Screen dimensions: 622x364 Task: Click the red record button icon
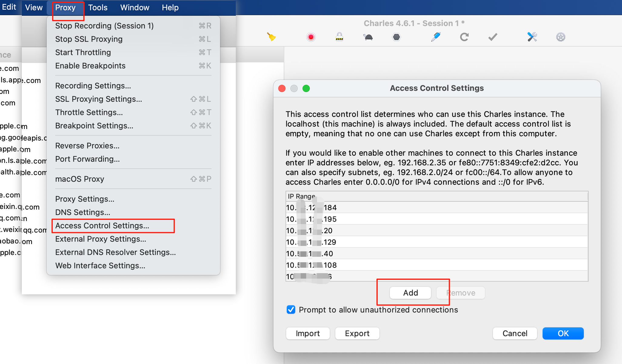pos(311,37)
